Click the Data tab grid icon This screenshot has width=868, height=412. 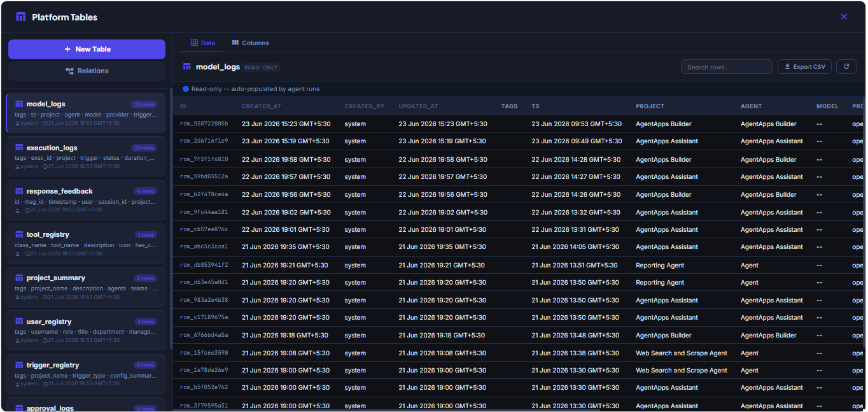(x=194, y=43)
